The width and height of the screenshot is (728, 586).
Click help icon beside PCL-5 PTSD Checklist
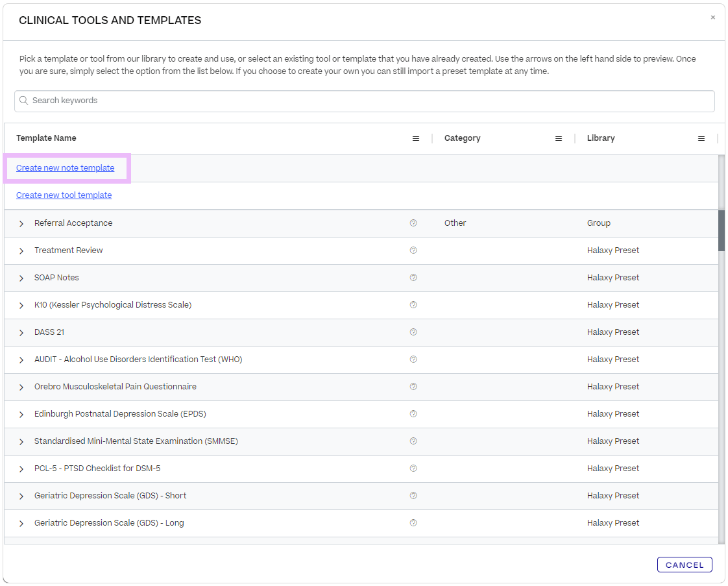(413, 469)
